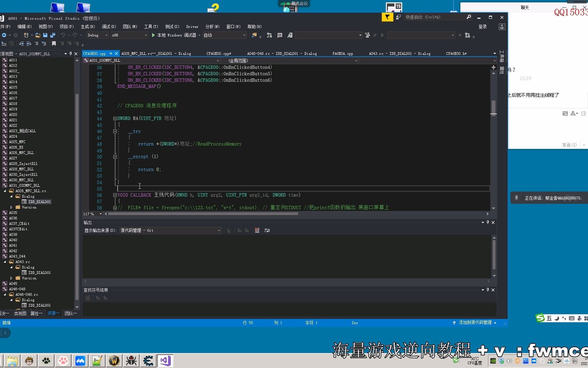Click the Uncomment Selection toolbar icon
588x368 pixels.
click(x=44, y=44)
